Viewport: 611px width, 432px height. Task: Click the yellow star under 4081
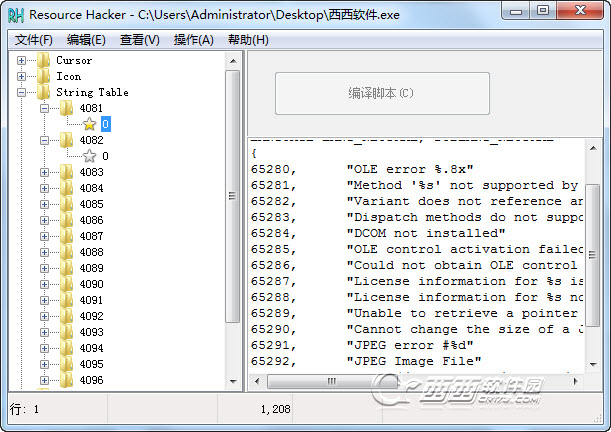coord(90,124)
